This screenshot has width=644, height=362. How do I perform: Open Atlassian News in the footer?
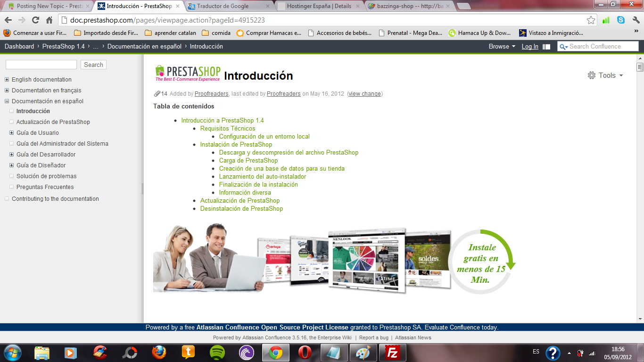(x=413, y=337)
